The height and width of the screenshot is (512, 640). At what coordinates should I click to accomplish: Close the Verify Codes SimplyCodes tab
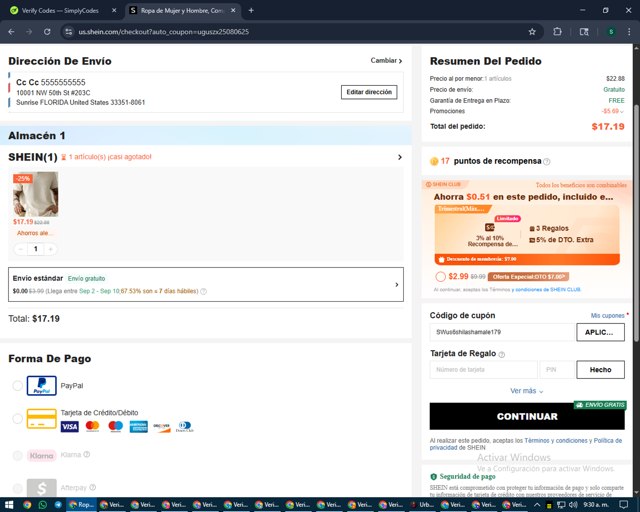114,11
